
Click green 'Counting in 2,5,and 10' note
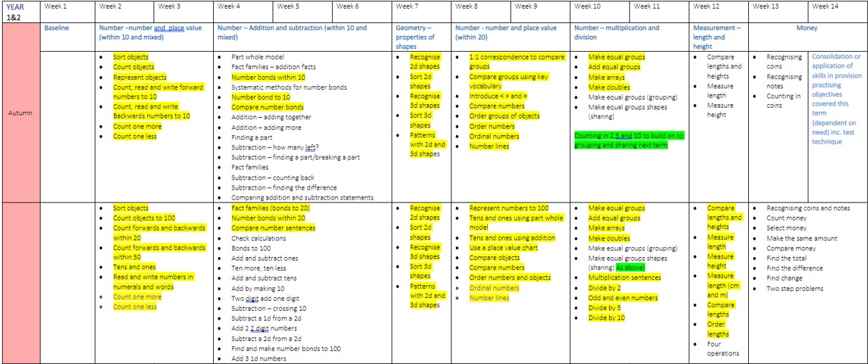629,140
